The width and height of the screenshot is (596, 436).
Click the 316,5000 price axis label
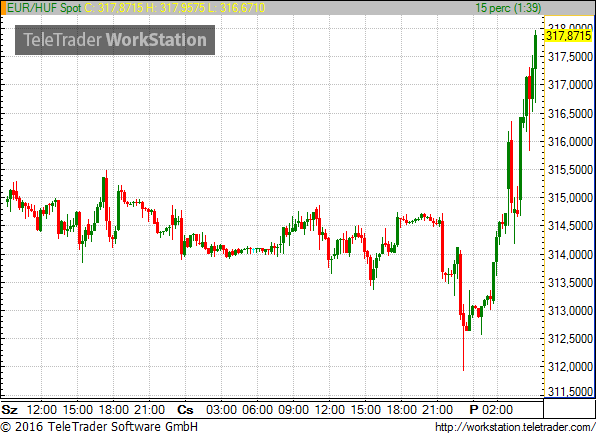(570, 113)
